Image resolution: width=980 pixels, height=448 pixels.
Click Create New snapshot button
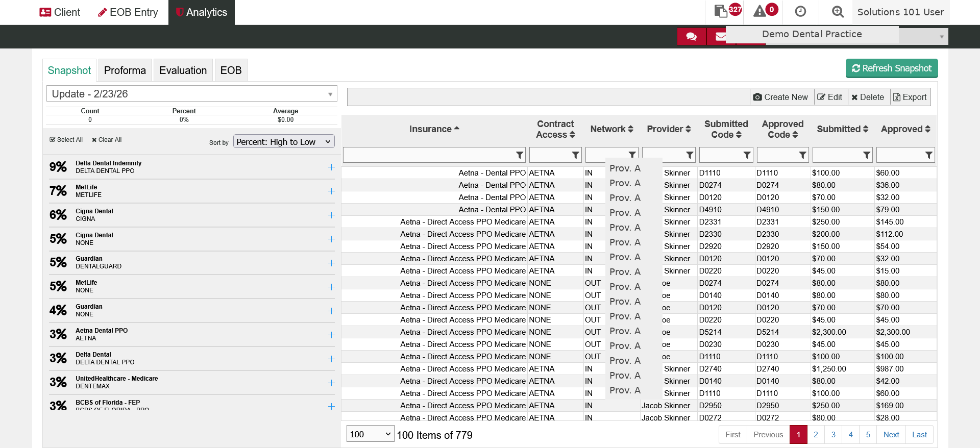click(781, 97)
